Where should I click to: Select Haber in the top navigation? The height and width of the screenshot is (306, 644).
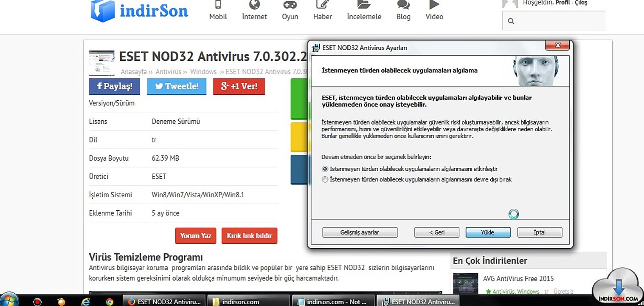(323, 11)
